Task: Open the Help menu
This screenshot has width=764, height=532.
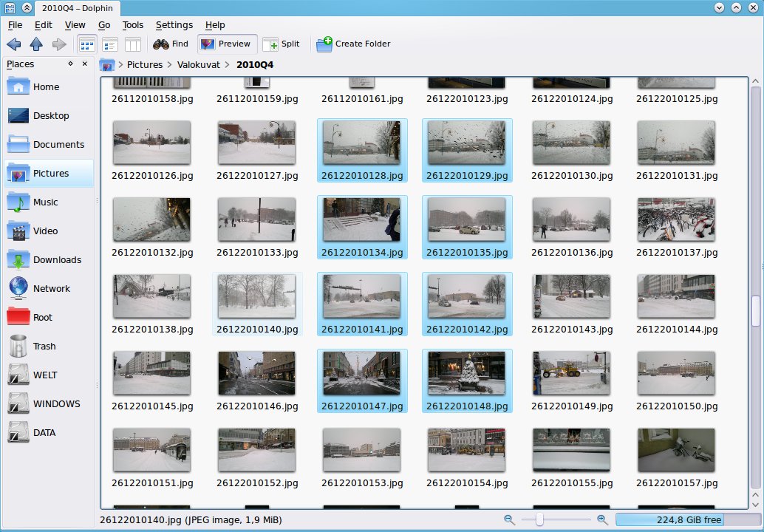Action: [x=215, y=25]
